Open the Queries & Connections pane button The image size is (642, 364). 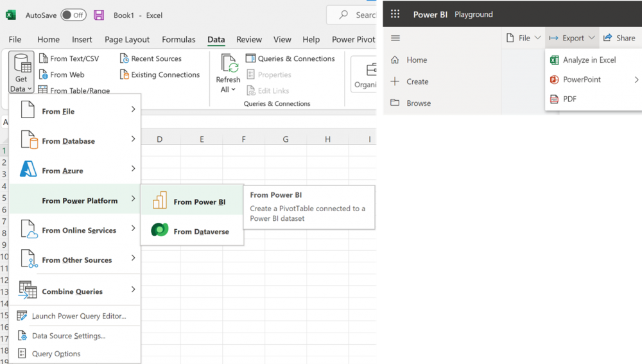[290, 58]
